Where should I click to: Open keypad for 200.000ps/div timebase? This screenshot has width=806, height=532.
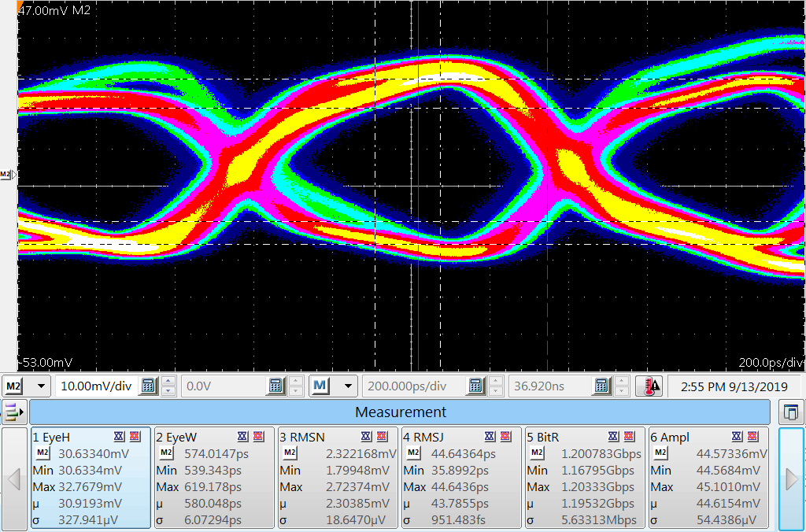point(475,386)
